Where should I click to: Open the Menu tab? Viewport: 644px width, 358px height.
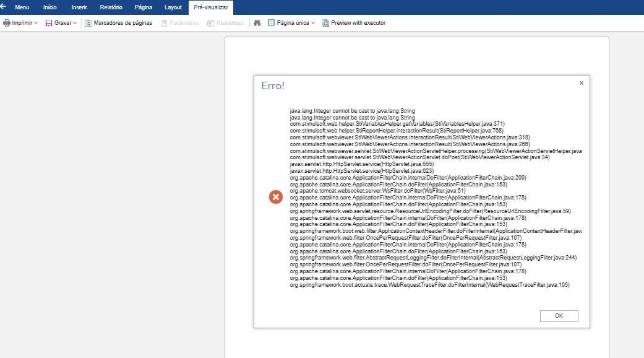pyautogui.click(x=22, y=7)
